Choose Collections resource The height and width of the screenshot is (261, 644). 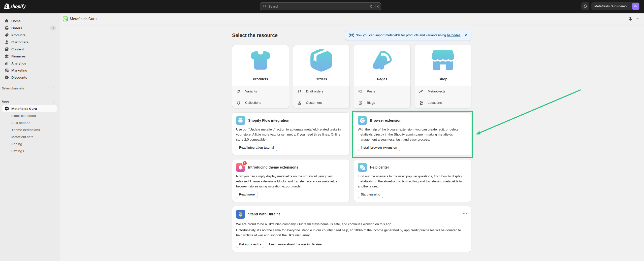click(260, 103)
